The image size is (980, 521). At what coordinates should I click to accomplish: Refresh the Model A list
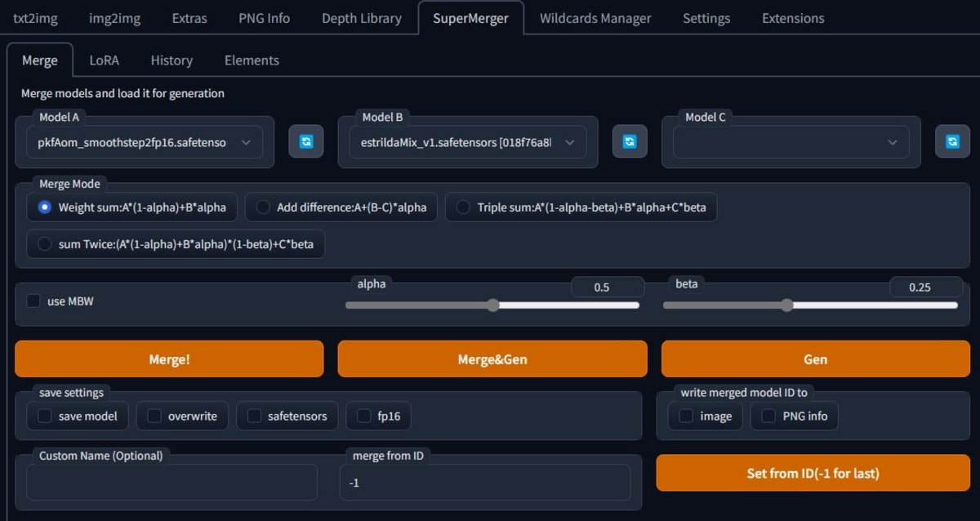coord(306,142)
